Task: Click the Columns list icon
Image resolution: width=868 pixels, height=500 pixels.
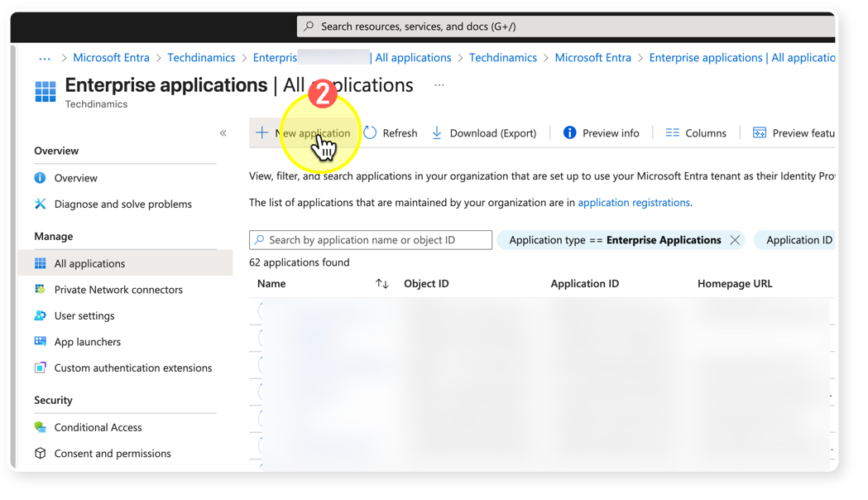Action: 672,133
